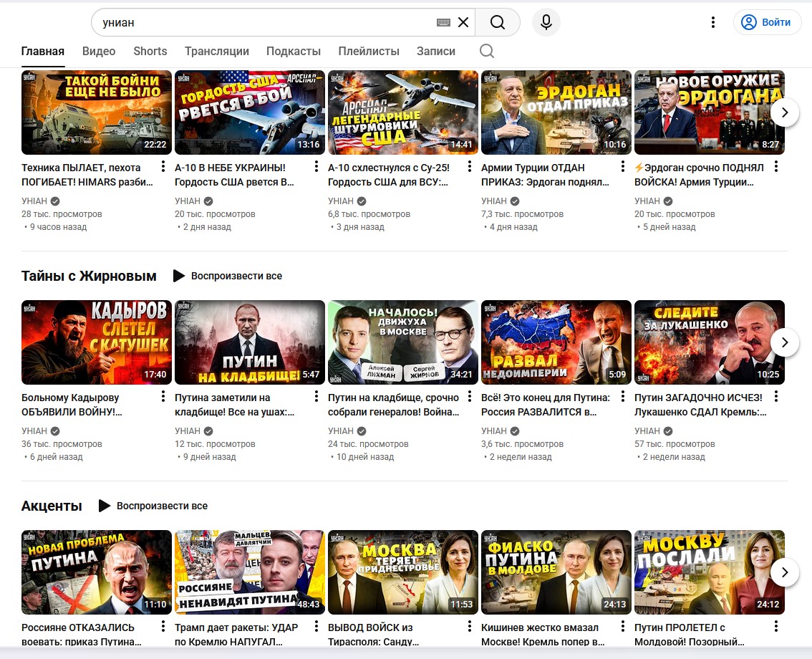Show more videos with the top row arrow
The height and width of the screenshot is (659, 812).
(x=785, y=112)
